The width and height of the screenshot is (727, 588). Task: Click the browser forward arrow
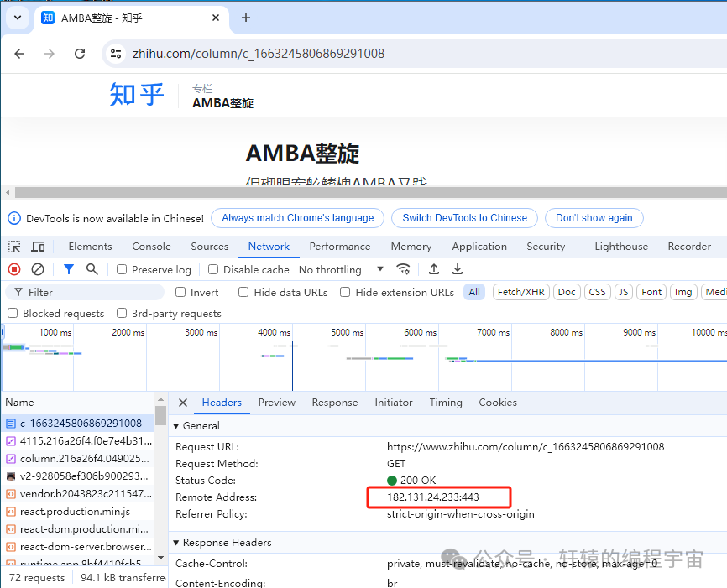(50, 54)
